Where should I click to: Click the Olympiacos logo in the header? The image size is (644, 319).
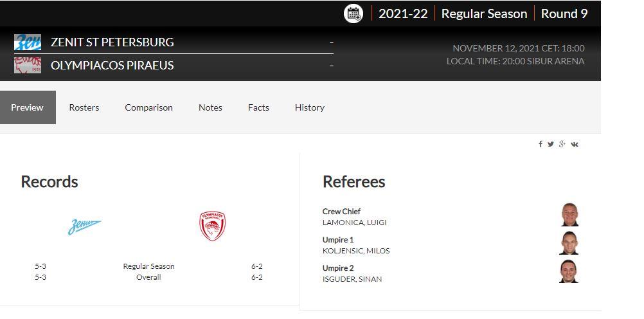[x=28, y=65]
